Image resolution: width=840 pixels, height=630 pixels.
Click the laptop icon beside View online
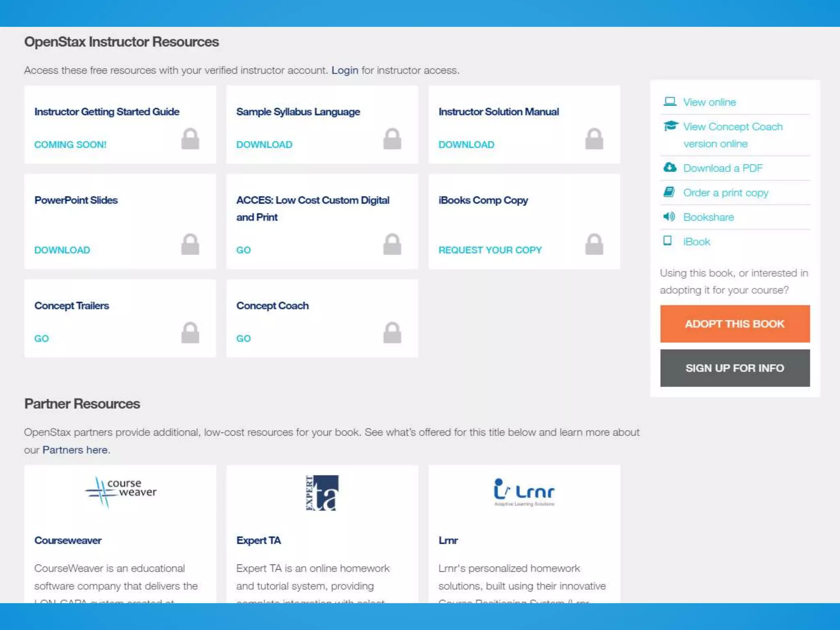click(670, 101)
